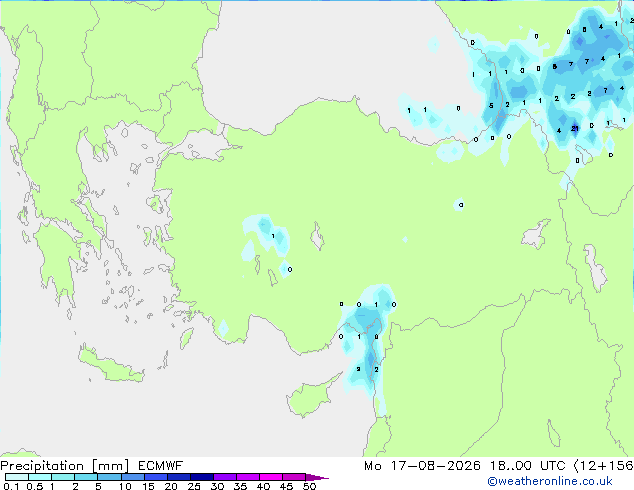Pick the 15–20 mm legend color
634x490 pixels.
155,477
